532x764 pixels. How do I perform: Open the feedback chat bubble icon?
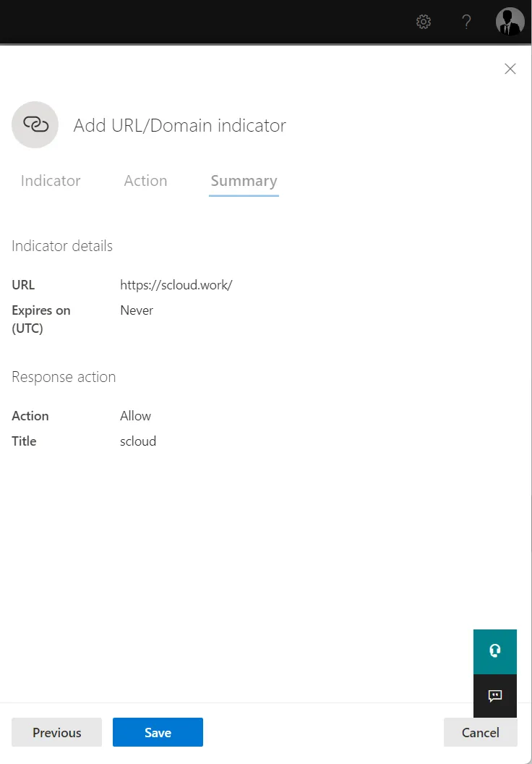[x=495, y=696]
